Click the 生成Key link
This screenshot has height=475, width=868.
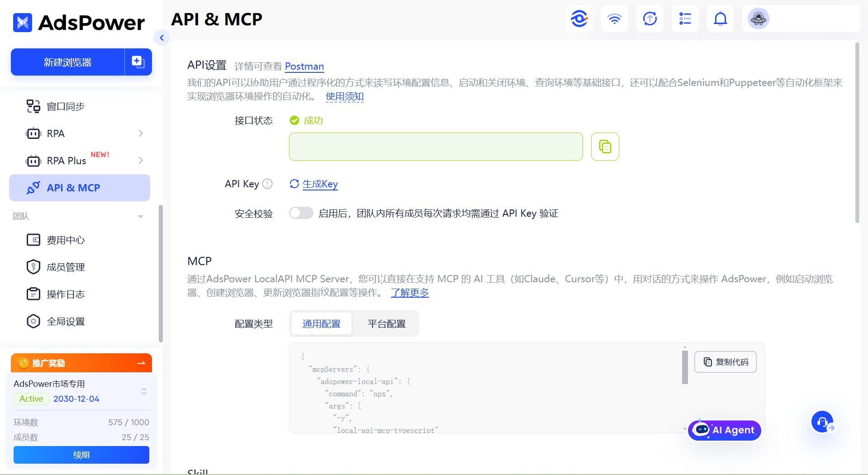(320, 184)
